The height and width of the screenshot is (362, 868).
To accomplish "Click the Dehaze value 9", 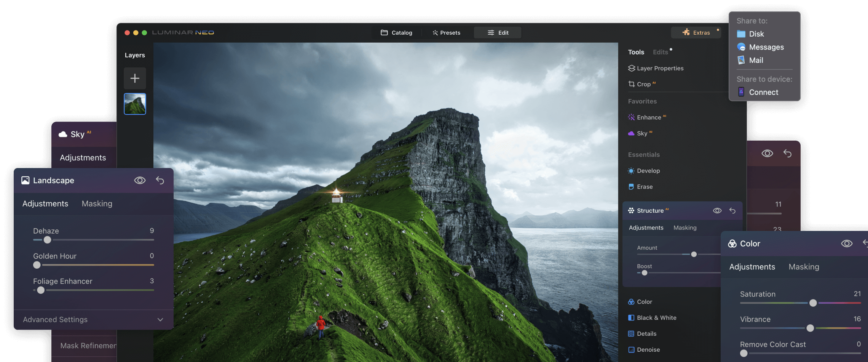I will pos(152,231).
